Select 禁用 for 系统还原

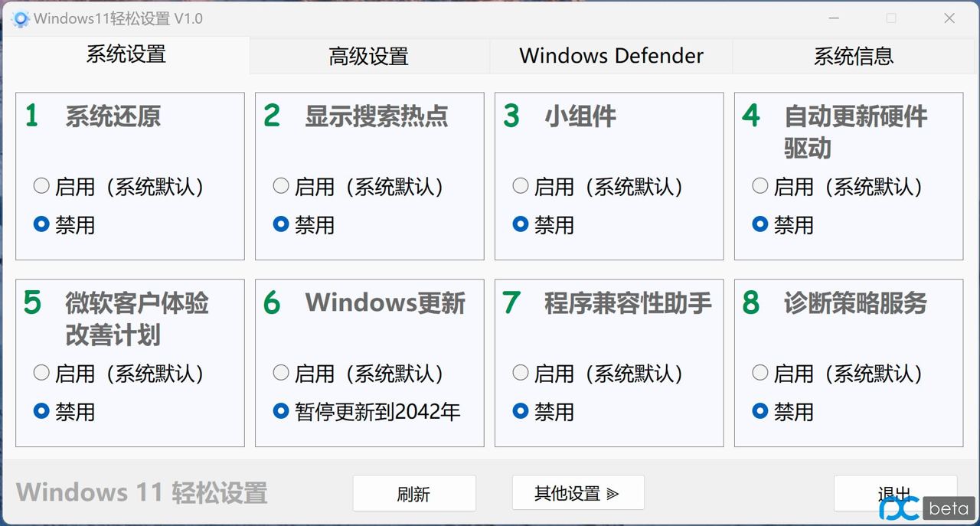pos(42,224)
